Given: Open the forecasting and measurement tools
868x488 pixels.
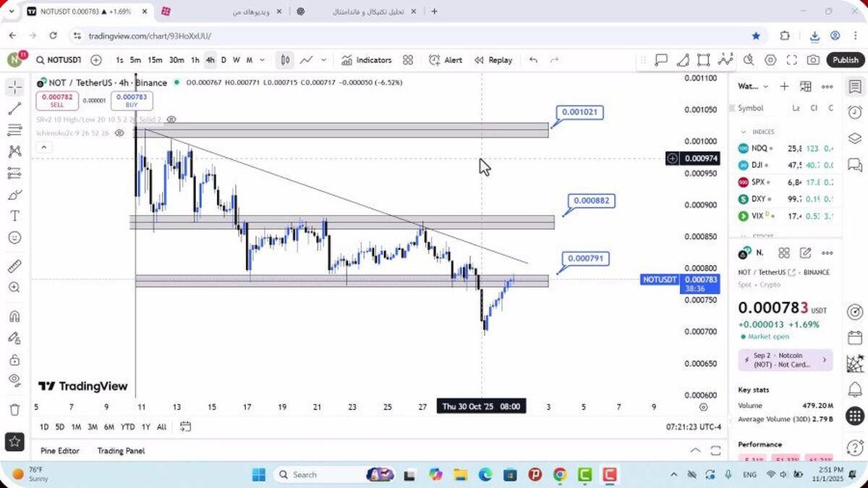Looking at the screenshot, I should click(14, 173).
